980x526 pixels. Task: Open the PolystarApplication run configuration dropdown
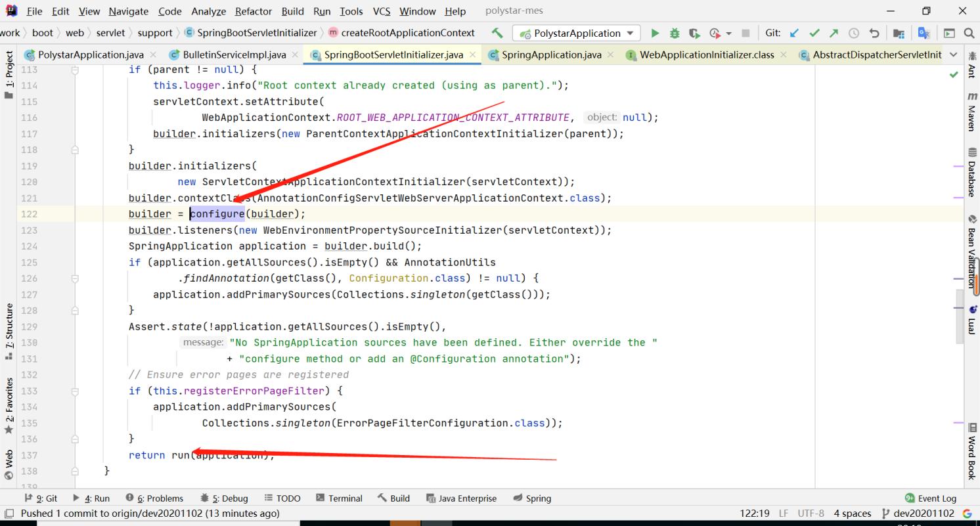[577, 33]
